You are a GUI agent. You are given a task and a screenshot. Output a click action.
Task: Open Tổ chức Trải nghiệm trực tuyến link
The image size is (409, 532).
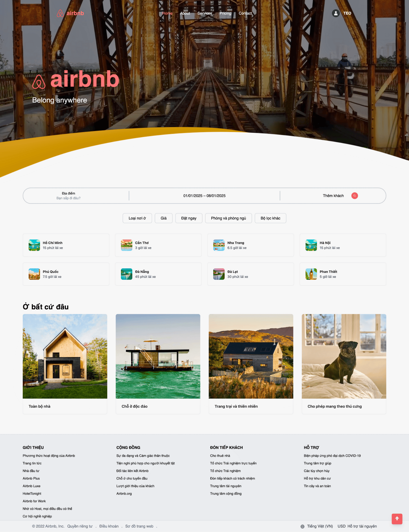click(x=233, y=463)
